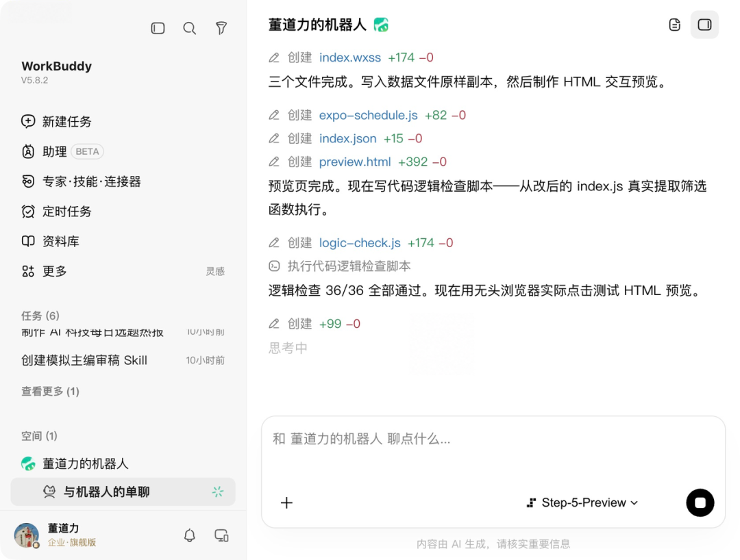The height and width of the screenshot is (560, 740).
Task: Click the pencil icon beside expo-schedule.js
Action: (273, 115)
